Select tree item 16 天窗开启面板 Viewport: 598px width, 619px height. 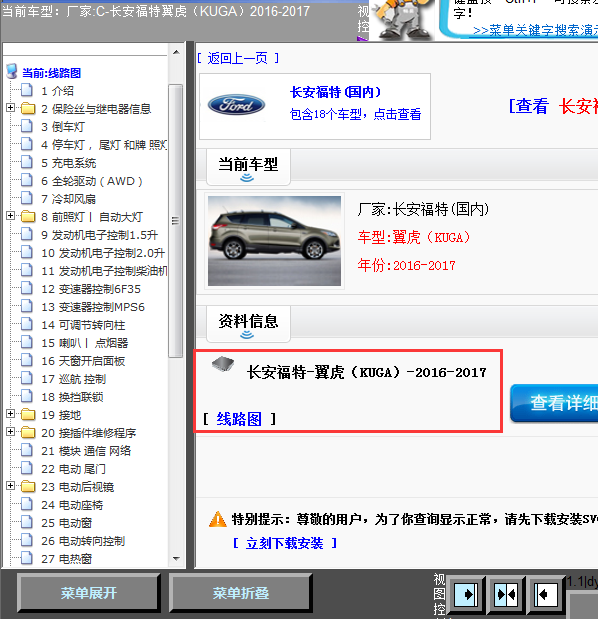83,361
